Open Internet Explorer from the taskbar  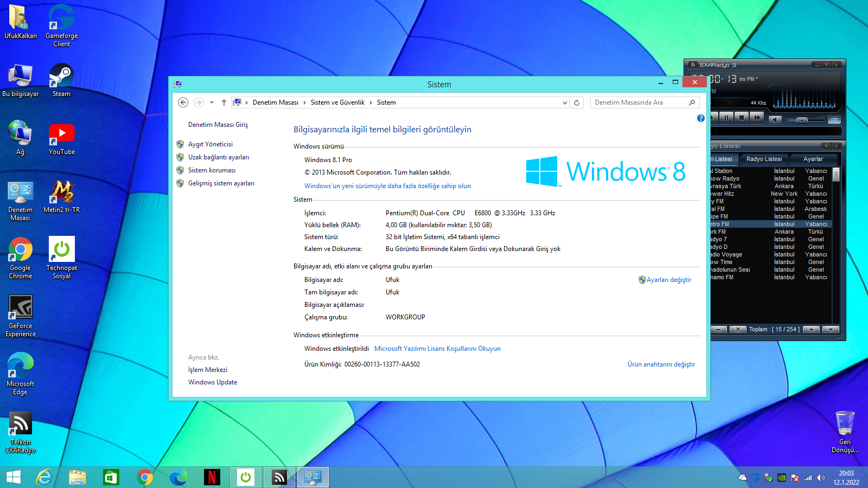click(x=44, y=477)
